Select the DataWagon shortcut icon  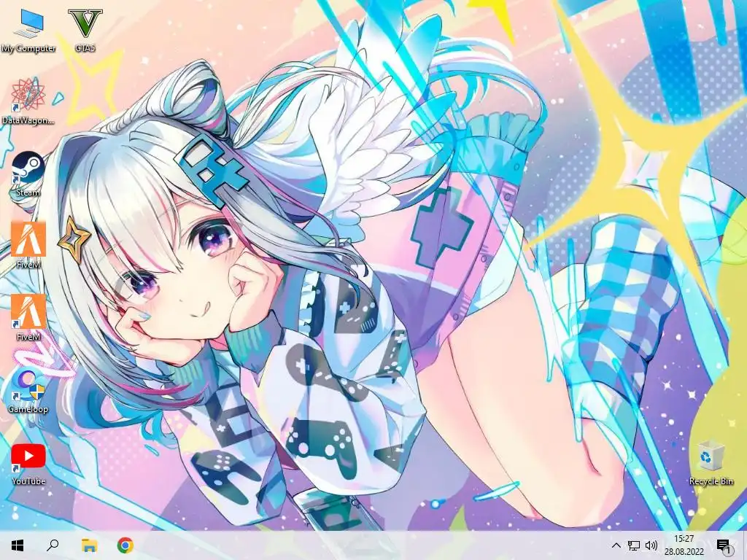coord(28,101)
